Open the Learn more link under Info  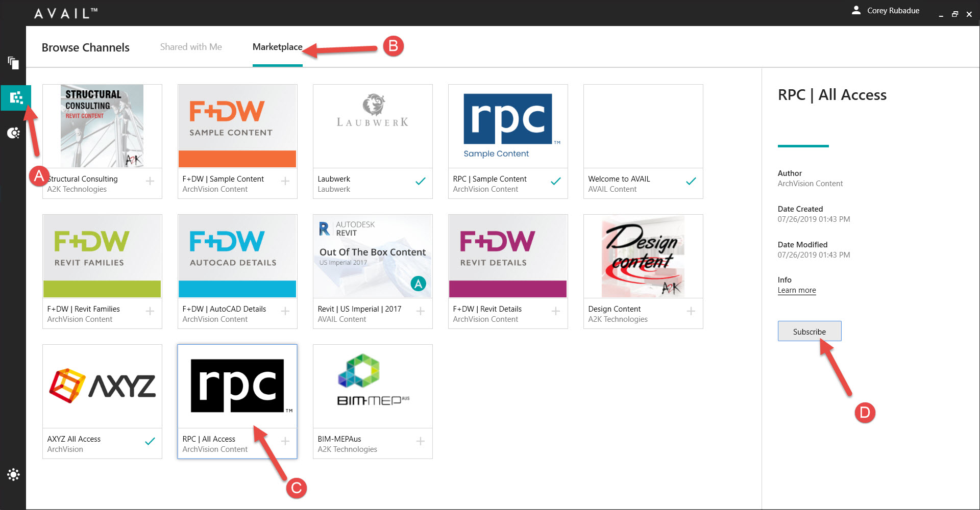[x=796, y=290]
